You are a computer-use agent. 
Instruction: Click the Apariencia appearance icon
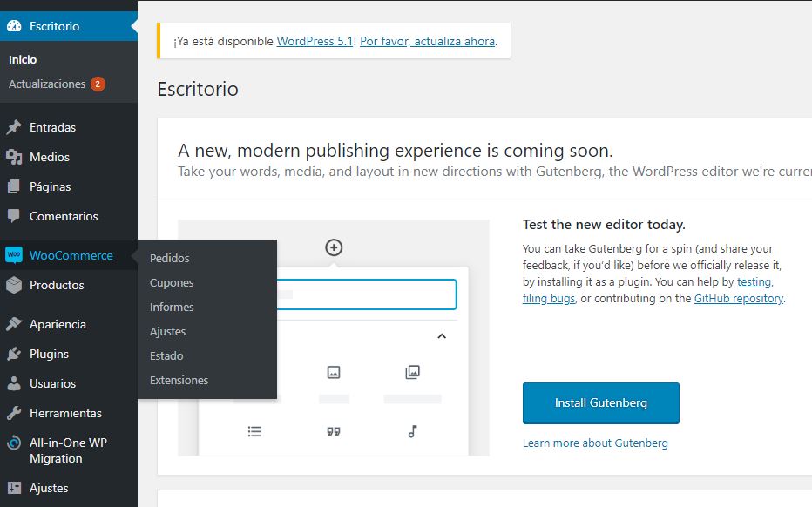(14, 324)
